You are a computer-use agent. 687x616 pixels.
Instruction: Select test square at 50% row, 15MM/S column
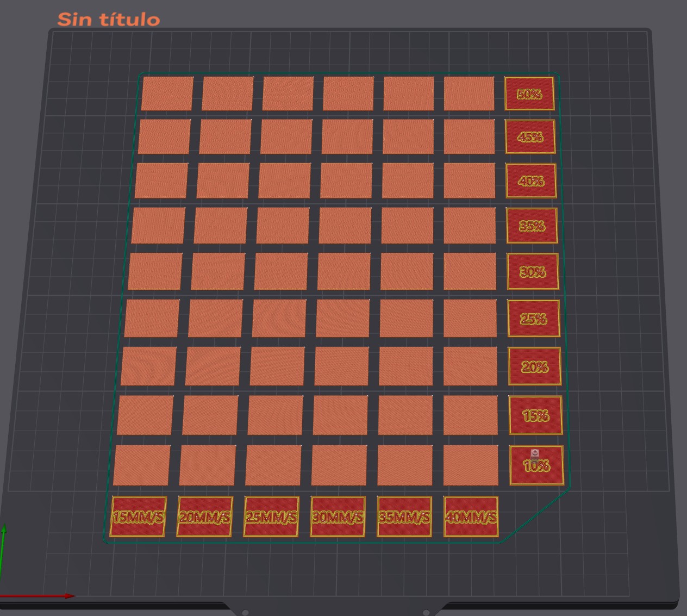click(167, 94)
